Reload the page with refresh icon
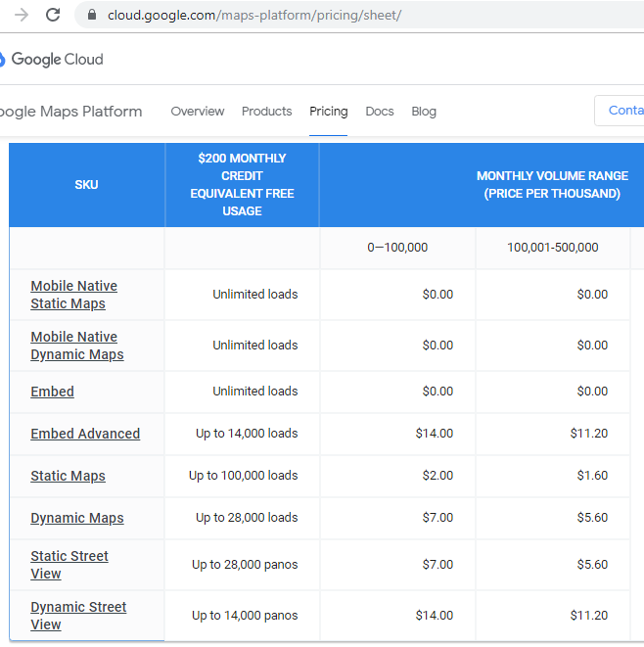Screen dimensions: 644x647 point(53,16)
